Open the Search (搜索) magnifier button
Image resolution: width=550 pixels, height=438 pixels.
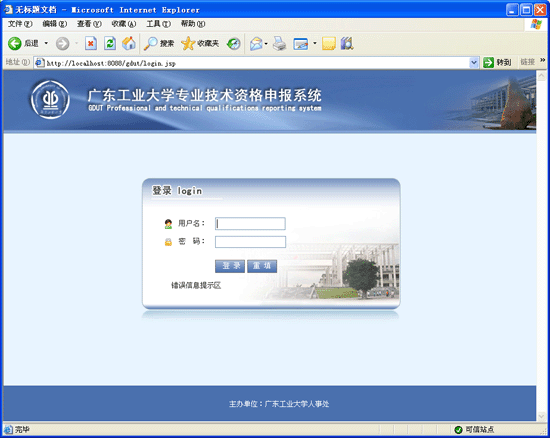click(x=159, y=43)
